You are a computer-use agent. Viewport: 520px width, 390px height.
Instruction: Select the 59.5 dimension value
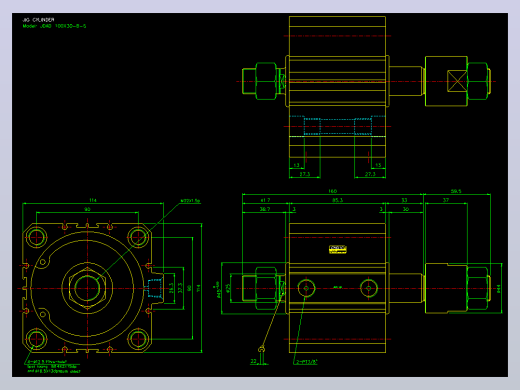pyautogui.click(x=456, y=191)
